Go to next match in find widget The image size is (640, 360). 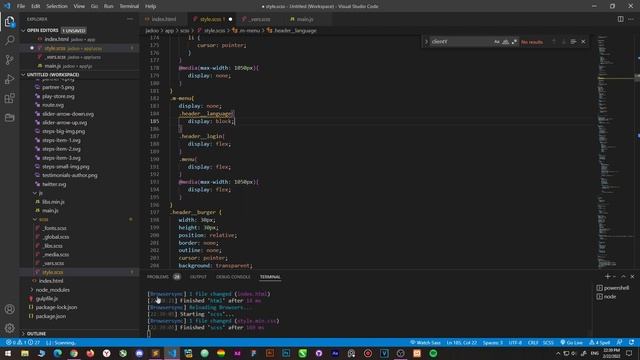(564, 42)
